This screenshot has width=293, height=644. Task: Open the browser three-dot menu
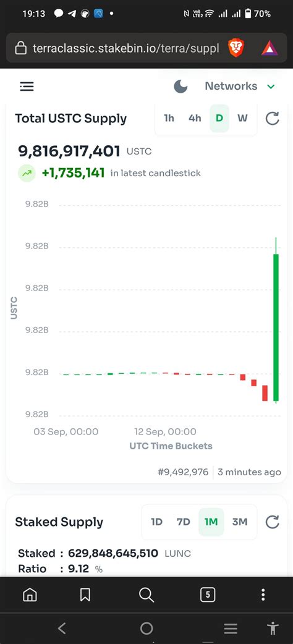[263, 595]
